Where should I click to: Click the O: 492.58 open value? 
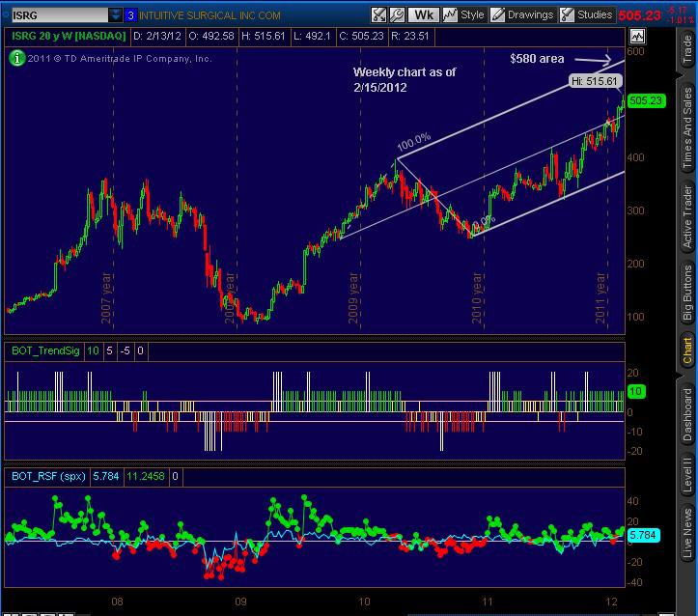point(211,36)
